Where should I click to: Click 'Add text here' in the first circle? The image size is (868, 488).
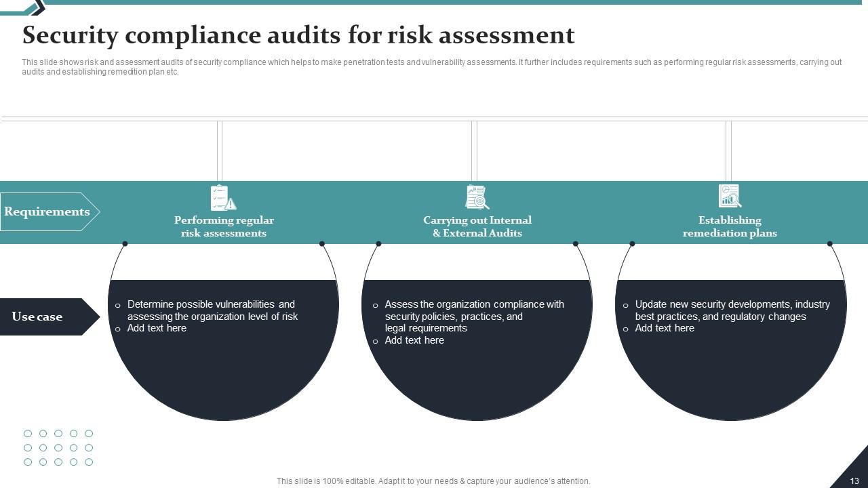(157, 328)
